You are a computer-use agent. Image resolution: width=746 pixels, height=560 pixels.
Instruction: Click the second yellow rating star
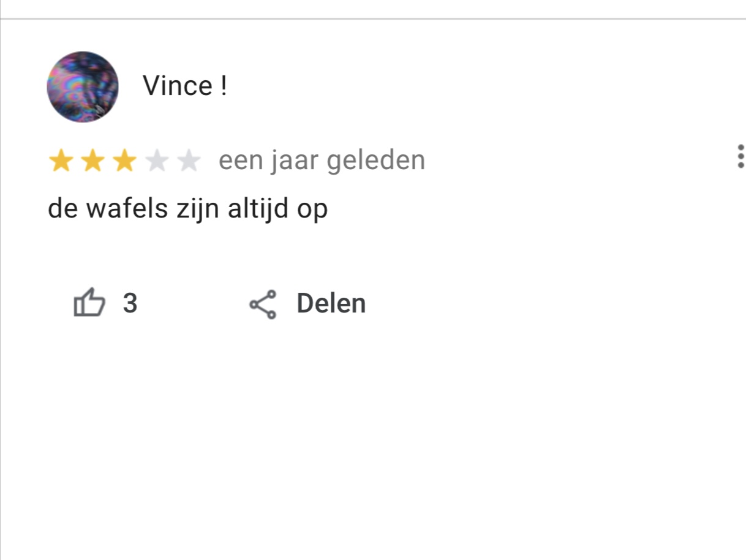pos(92,162)
